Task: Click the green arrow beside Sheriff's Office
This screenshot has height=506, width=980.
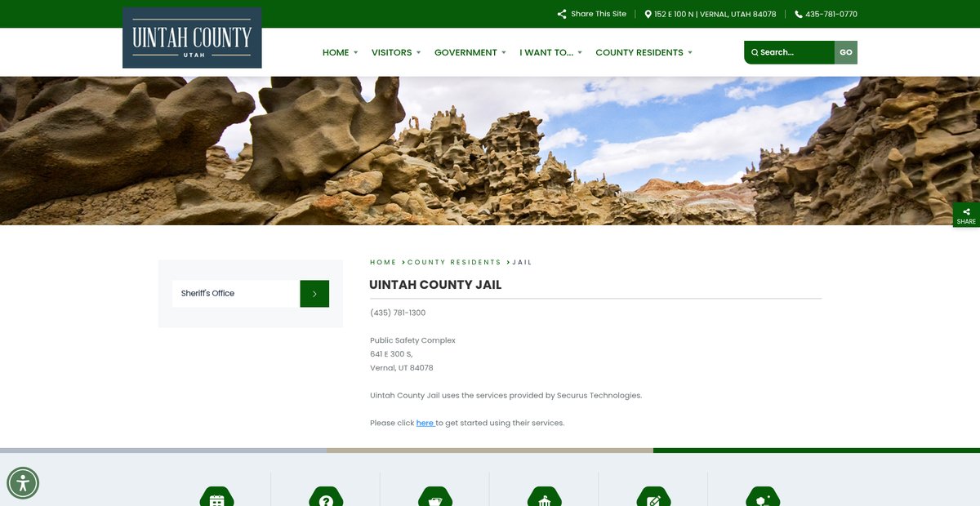Action: (314, 294)
